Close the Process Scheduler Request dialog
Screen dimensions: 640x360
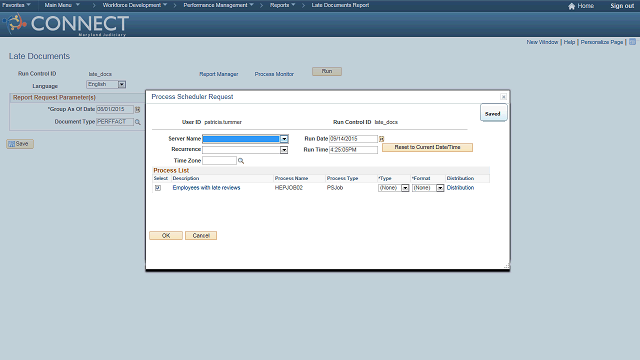(503, 97)
